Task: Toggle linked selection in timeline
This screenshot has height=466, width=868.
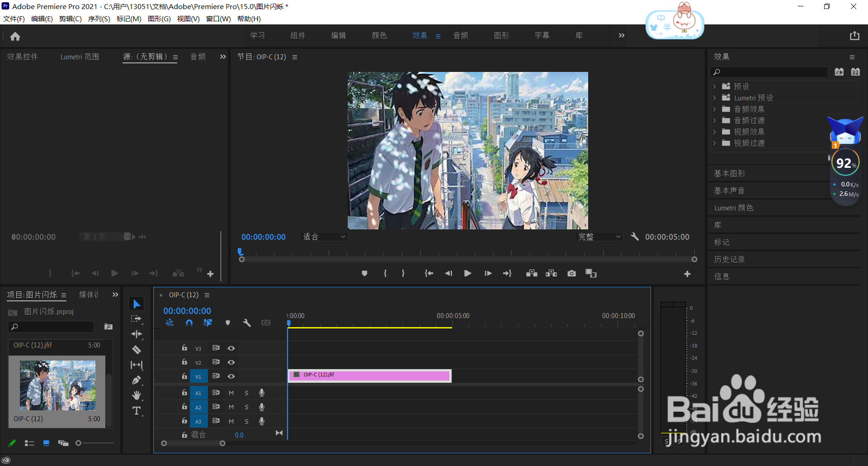Action: [x=208, y=323]
